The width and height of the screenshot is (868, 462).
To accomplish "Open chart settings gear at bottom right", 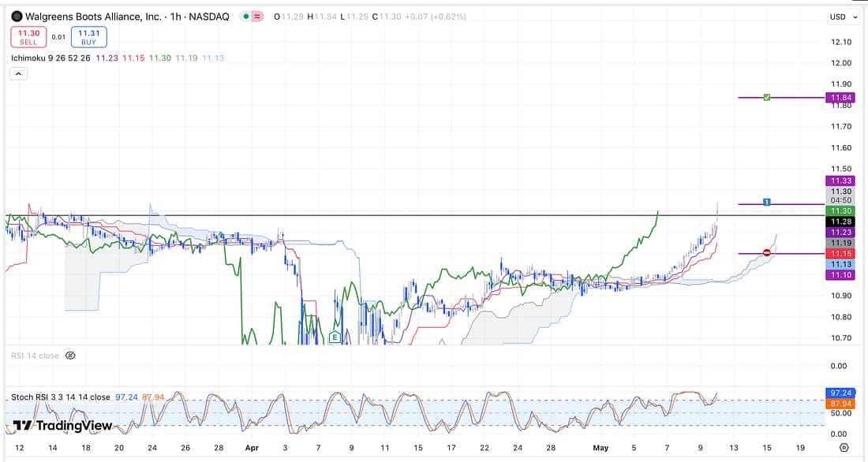I will point(844,448).
